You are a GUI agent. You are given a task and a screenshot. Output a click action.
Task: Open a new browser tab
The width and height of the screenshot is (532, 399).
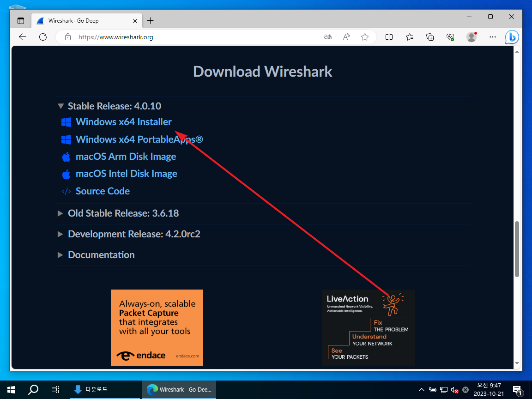click(x=150, y=21)
